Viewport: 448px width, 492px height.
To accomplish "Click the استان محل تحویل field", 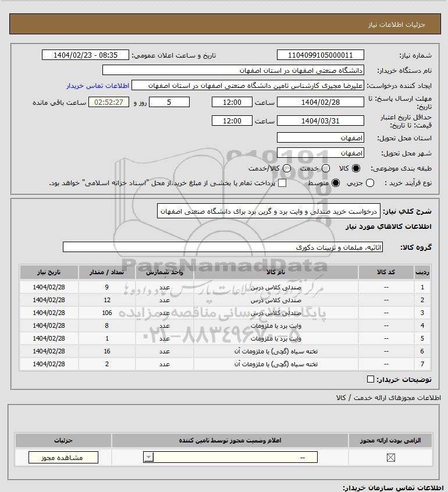I will [x=321, y=138].
